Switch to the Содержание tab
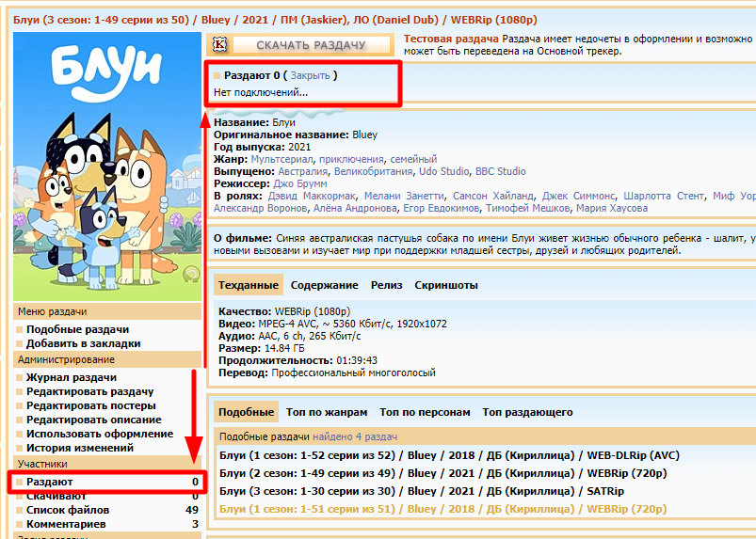 point(324,285)
